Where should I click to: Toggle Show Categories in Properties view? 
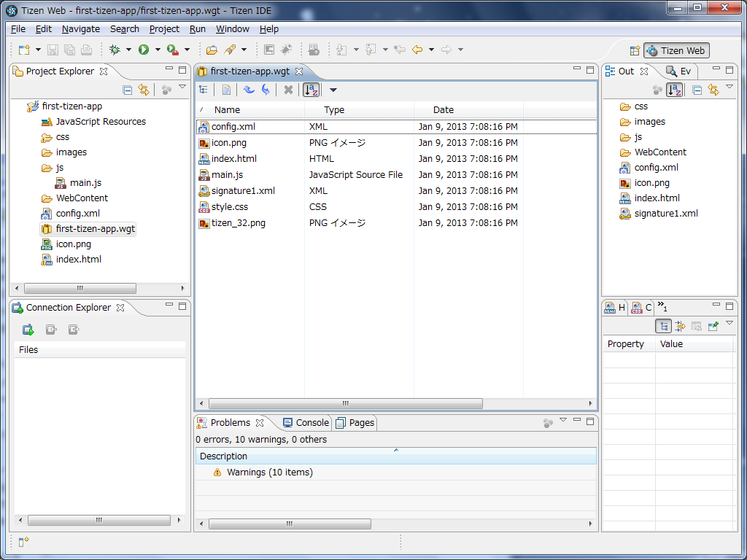click(664, 326)
